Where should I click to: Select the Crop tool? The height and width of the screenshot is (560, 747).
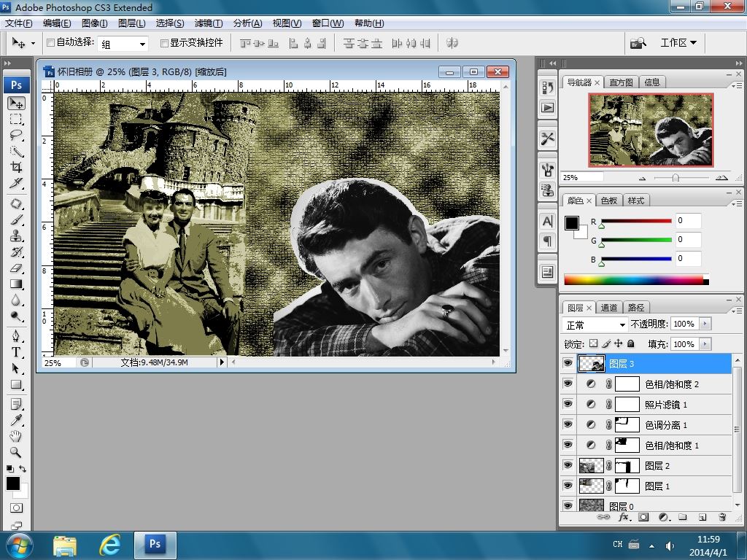coord(16,167)
